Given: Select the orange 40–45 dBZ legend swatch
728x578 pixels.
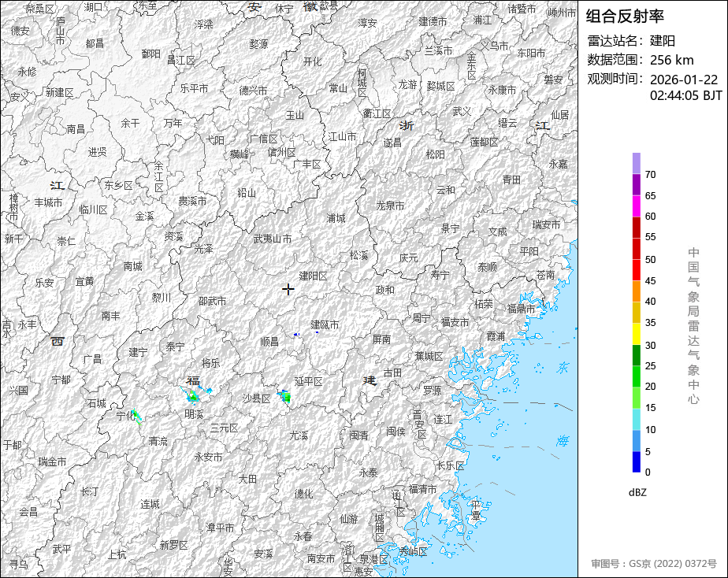Looking at the screenshot, I should pyautogui.click(x=636, y=291).
